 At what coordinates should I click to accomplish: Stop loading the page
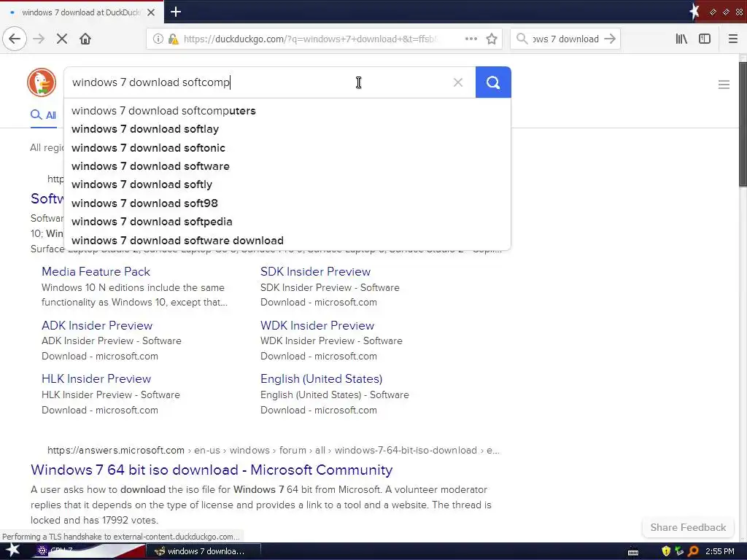tap(62, 39)
